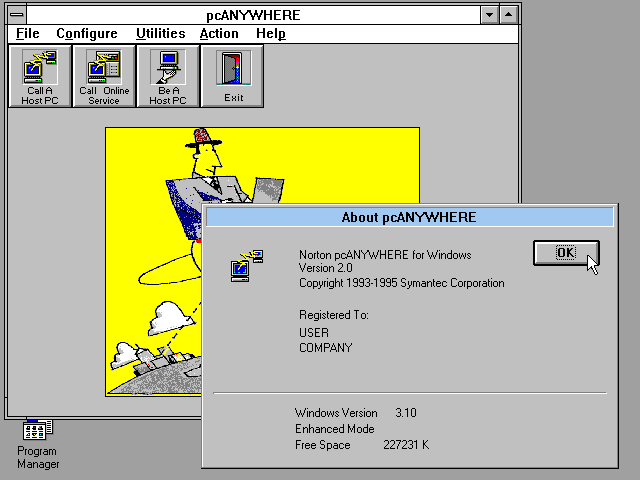Screen dimensions: 640x480
Task: Click the 'Windows Version' label
Action: pos(336,413)
